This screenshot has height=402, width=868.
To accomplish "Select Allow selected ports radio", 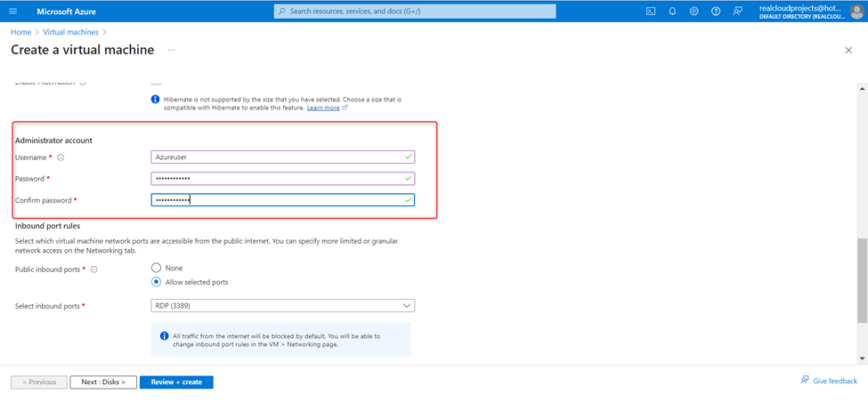I will [x=156, y=281].
